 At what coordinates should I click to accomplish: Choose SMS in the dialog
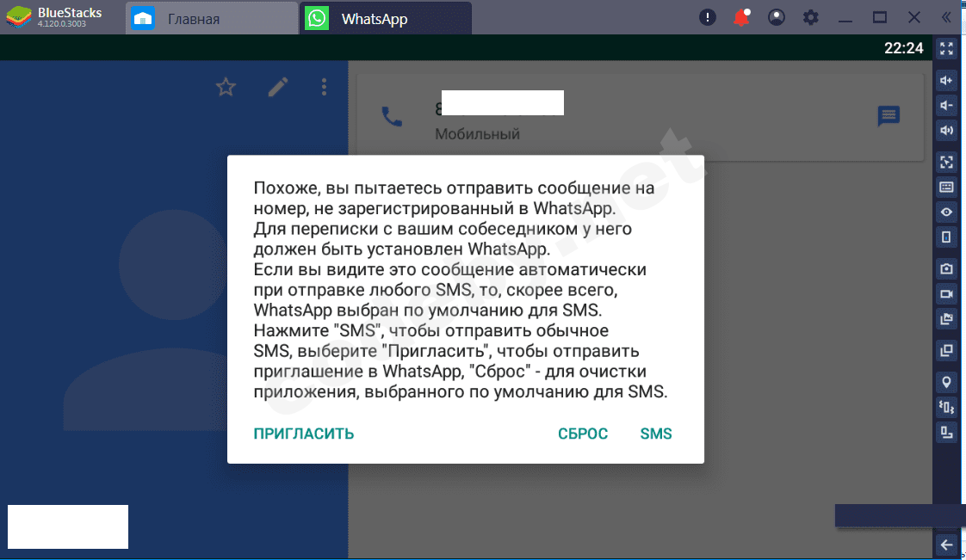pyautogui.click(x=656, y=434)
